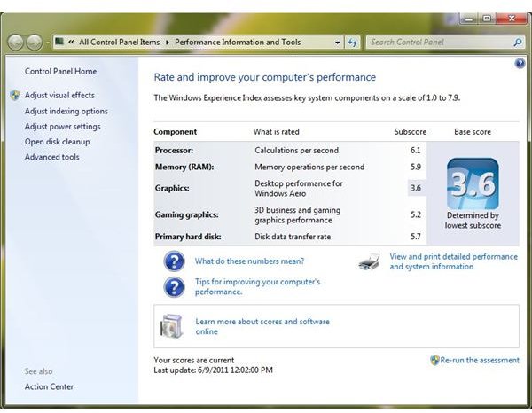Click the Control Panel icon in address bar
Viewport: 532px width, 413px height.
click(59, 42)
